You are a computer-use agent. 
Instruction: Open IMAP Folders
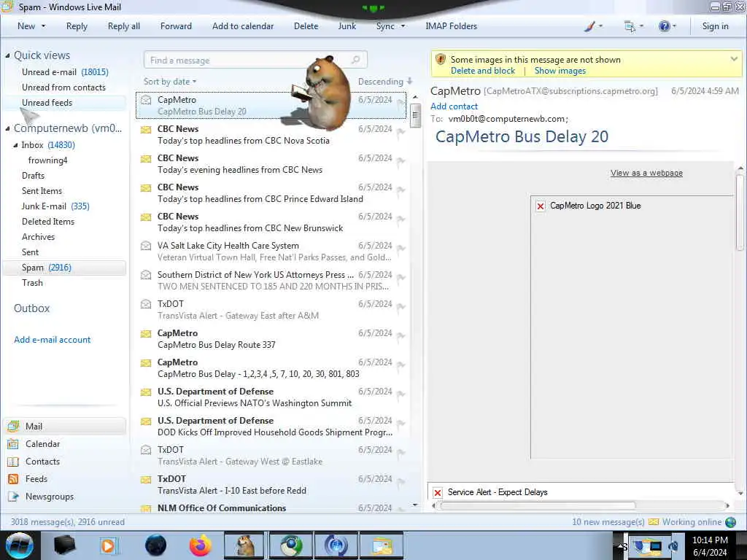[451, 26]
